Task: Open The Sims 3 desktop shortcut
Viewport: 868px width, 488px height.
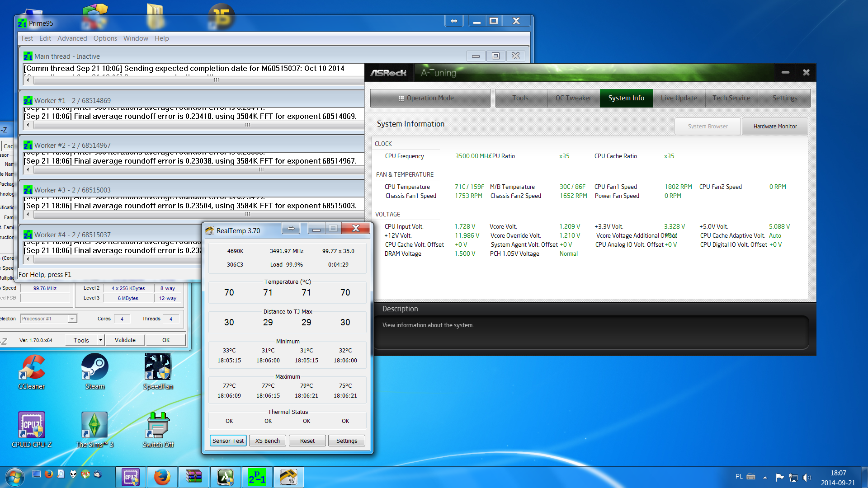Action: pos(94,426)
